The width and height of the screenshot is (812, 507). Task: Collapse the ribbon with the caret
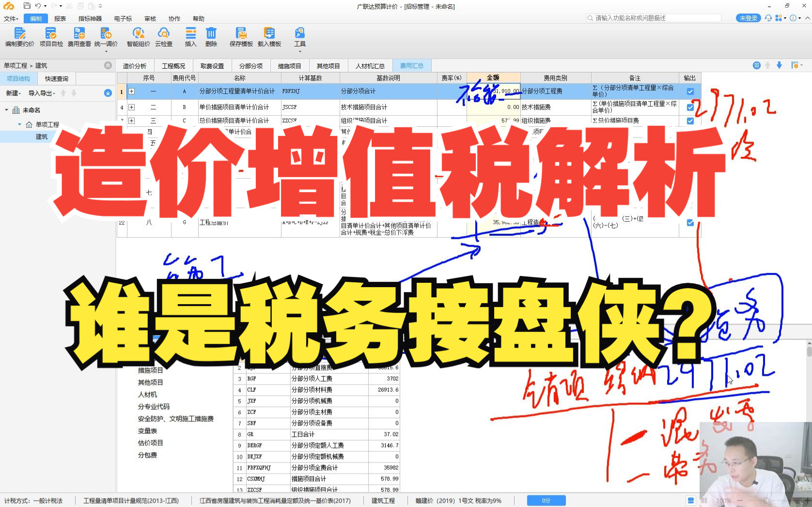pos(807,18)
